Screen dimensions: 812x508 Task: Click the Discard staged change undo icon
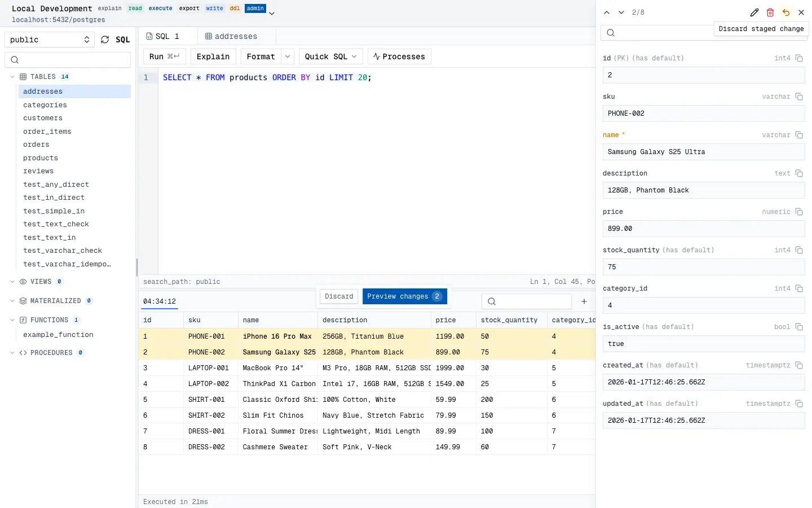786,12
